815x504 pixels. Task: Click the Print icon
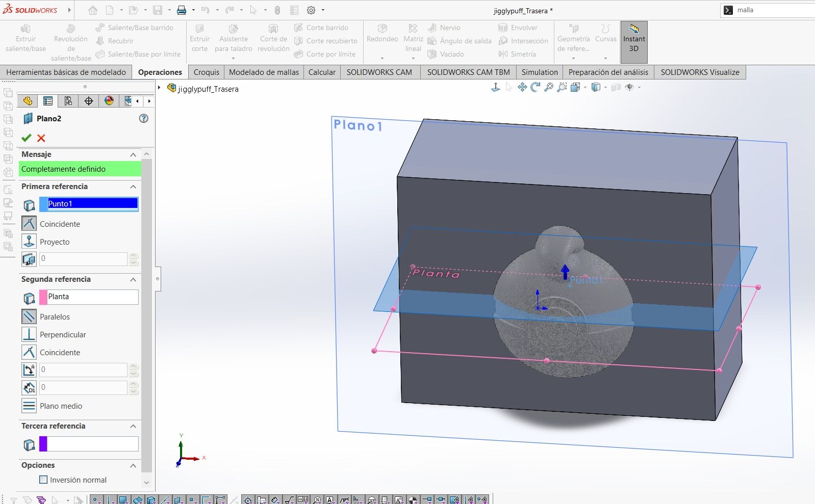click(x=182, y=10)
